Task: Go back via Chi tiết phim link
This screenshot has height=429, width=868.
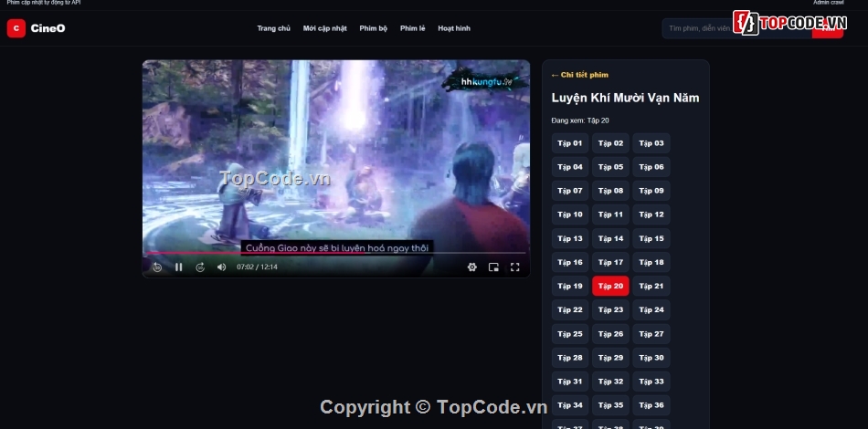Action: [579, 75]
